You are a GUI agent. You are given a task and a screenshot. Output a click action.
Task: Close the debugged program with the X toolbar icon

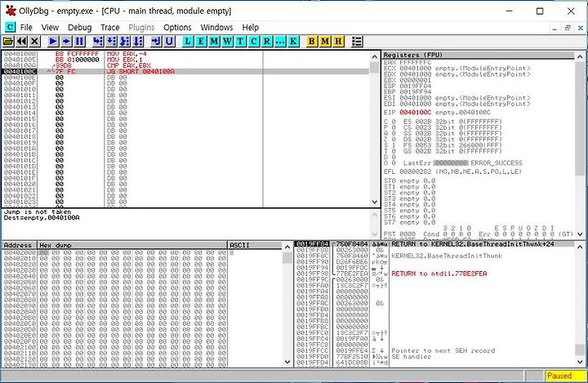tap(34, 42)
